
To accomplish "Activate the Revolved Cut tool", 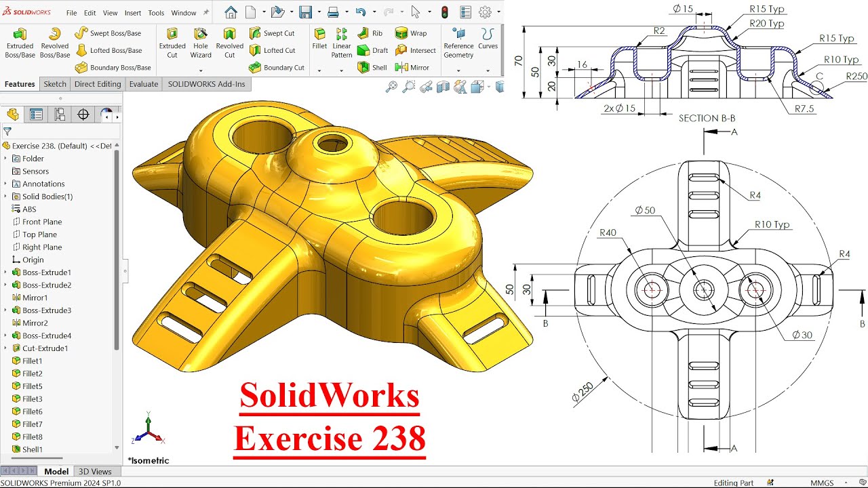I will point(230,43).
